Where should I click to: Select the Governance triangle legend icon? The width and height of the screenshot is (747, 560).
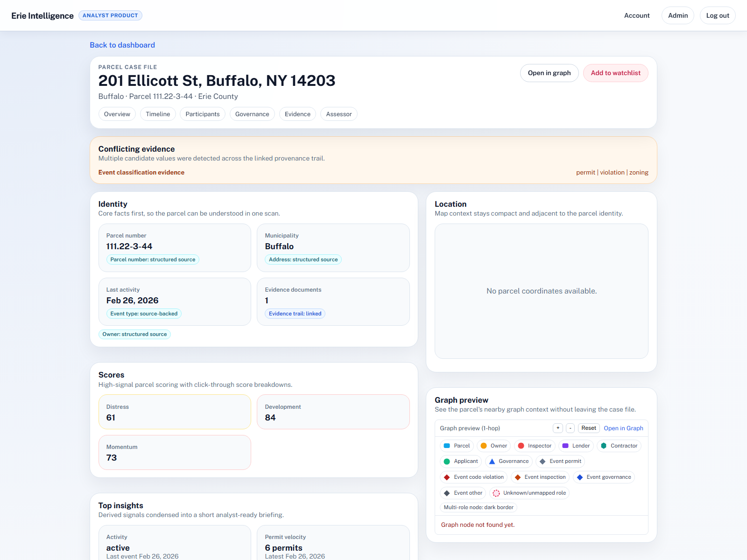pos(493,462)
